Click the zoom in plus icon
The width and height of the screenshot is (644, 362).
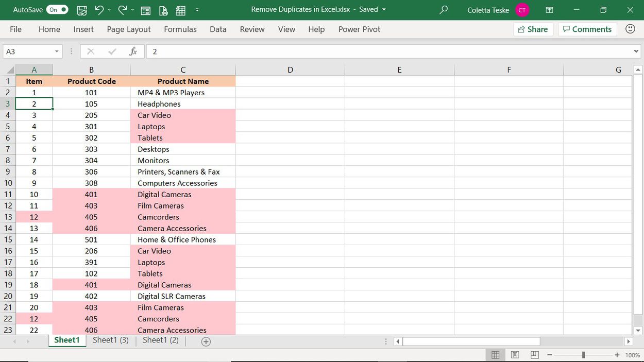(617, 355)
